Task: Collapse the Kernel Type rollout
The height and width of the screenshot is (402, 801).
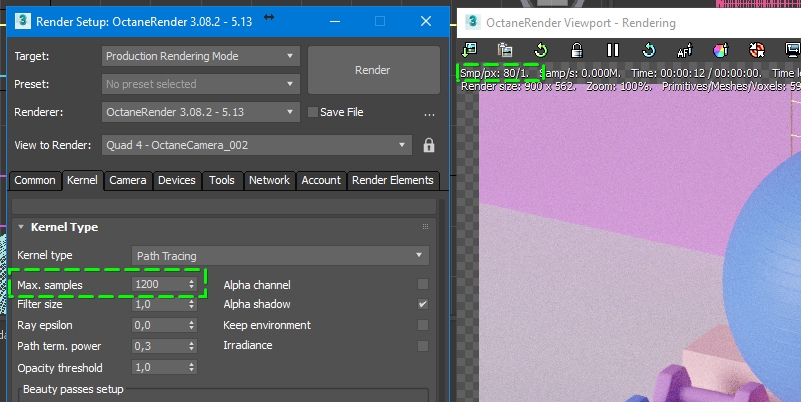Action: pyautogui.click(x=21, y=227)
